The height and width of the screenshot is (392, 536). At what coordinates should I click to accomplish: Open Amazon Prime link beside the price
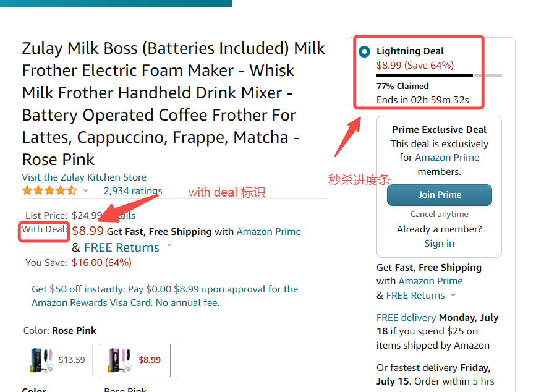click(269, 232)
